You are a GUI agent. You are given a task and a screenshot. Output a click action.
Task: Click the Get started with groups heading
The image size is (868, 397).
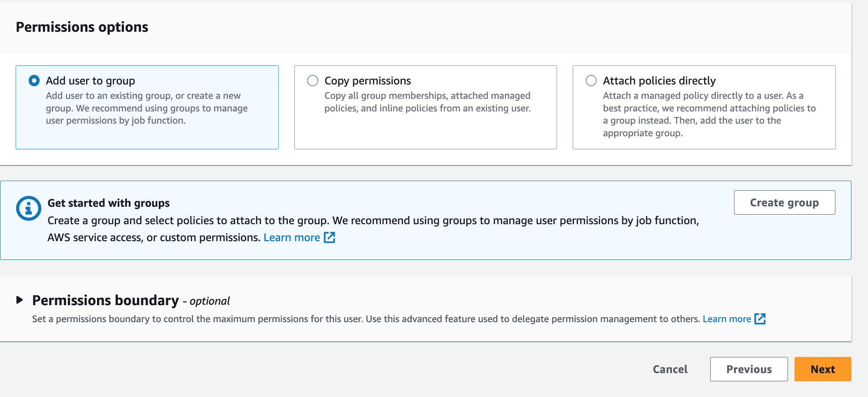click(x=108, y=203)
